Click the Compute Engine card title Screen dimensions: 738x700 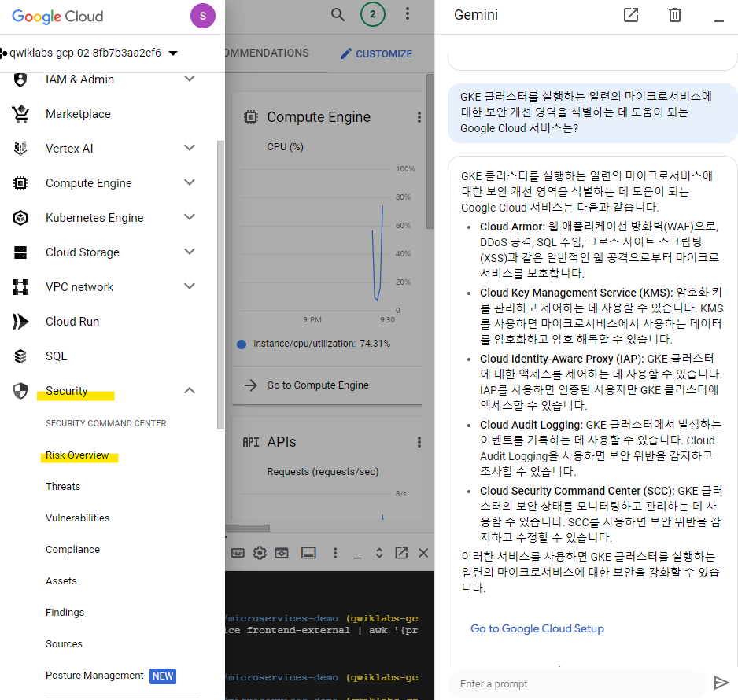coord(319,117)
